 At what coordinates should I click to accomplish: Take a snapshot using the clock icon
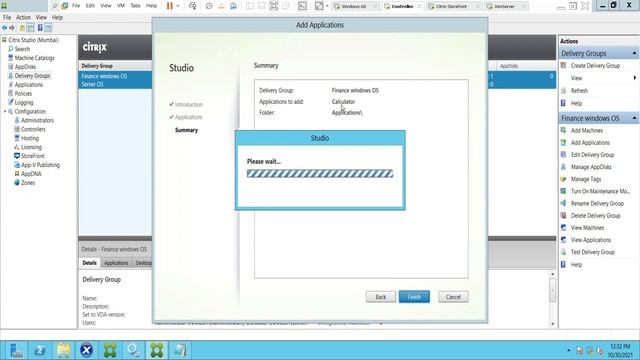[209, 6]
